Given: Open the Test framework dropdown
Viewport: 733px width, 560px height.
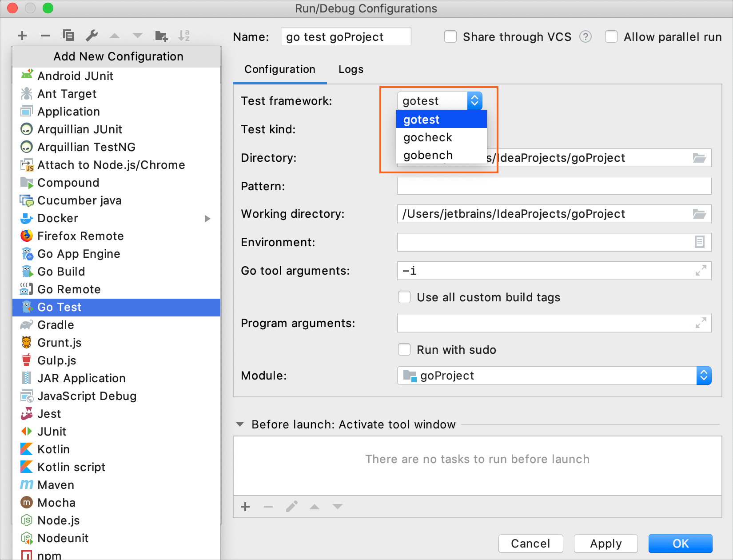Looking at the screenshot, I should tap(474, 101).
